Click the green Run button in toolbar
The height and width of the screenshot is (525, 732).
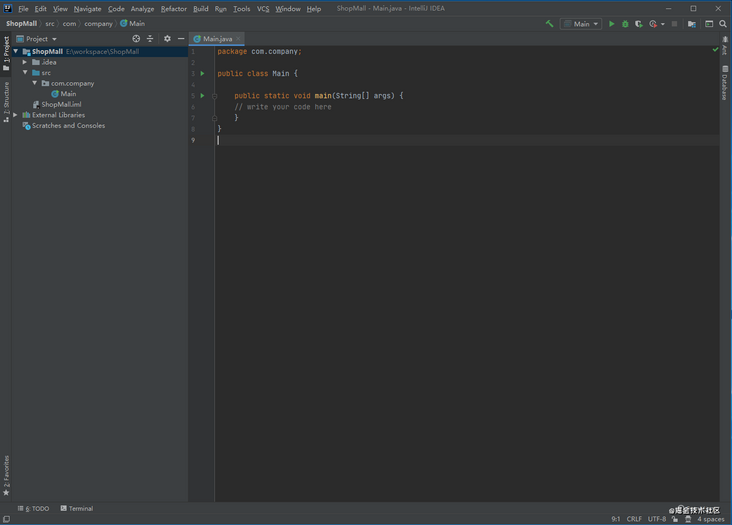tap(612, 24)
